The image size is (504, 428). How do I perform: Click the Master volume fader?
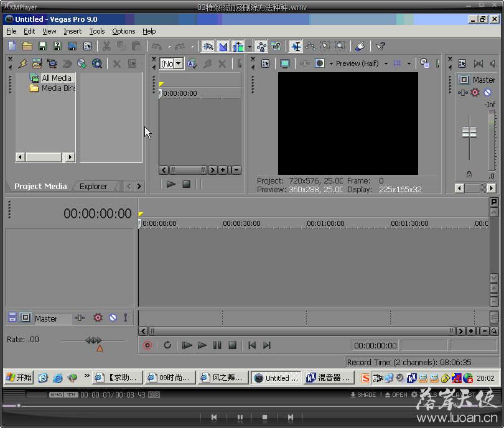(x=469, y=132)
